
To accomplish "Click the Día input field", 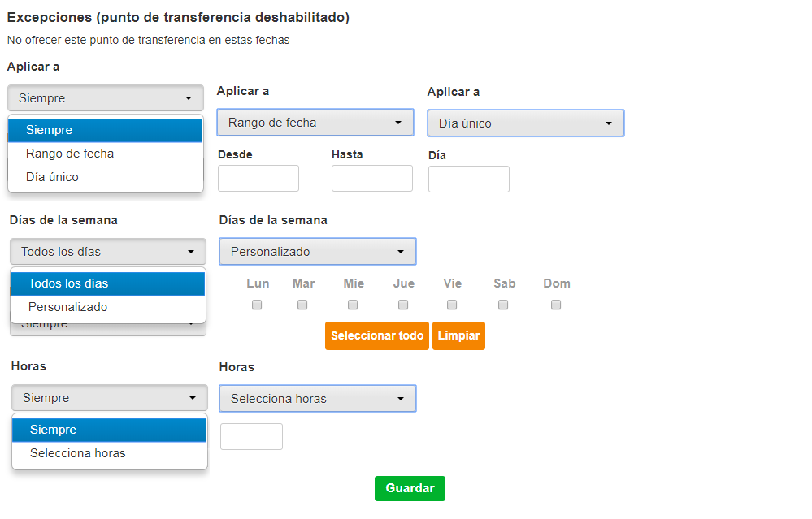I will pyautogui.click(x=469, y=179).
